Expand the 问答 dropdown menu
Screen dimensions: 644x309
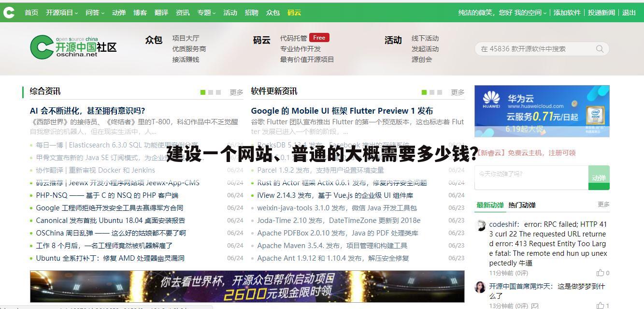(95, 13)
